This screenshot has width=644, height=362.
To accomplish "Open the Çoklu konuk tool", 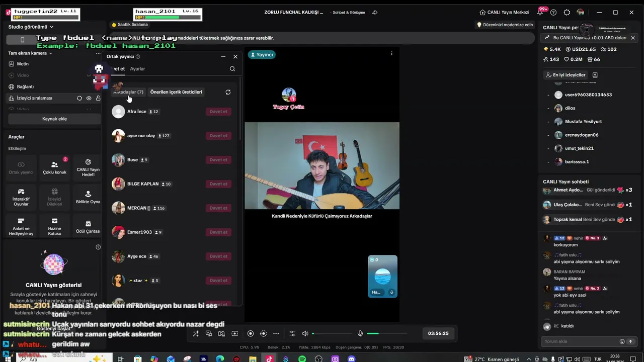I will point(54,168).
